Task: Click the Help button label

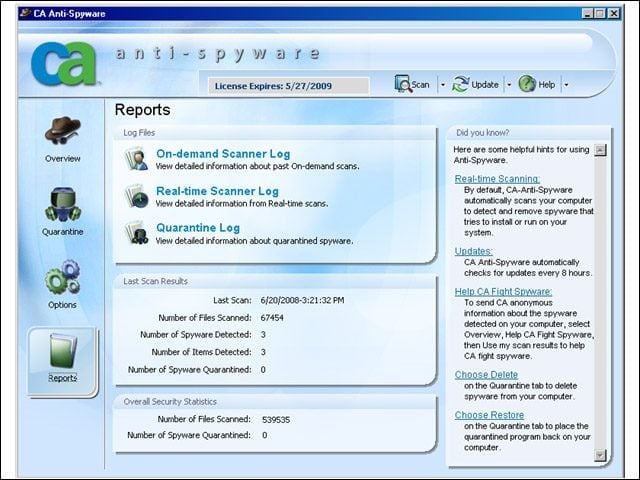Action: (547, 84)
